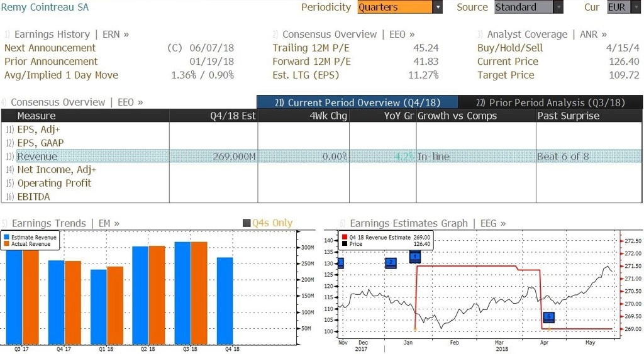
Task: Click the 269.000M revenue estimate value
Action: [234, 157]
